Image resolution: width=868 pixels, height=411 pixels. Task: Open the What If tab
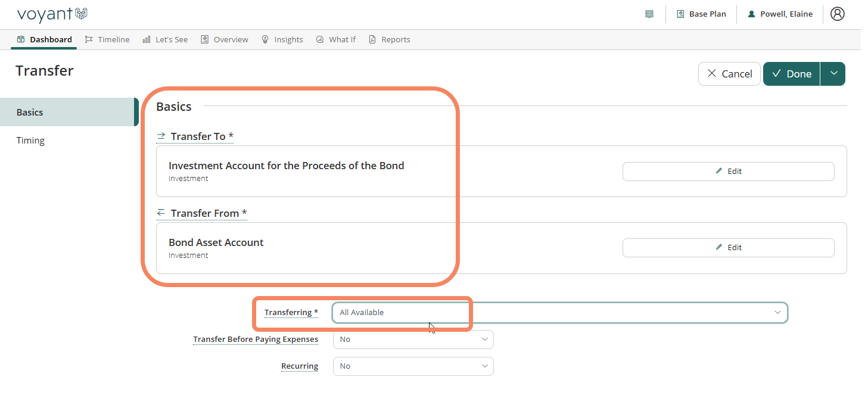[336, 39]
